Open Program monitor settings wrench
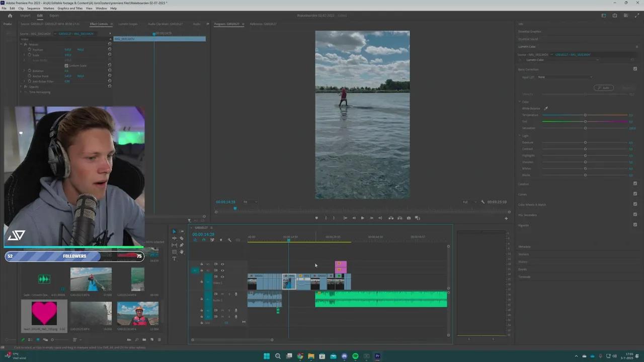The height and width of the screenshot is (362, 644). tap(483, 202)
